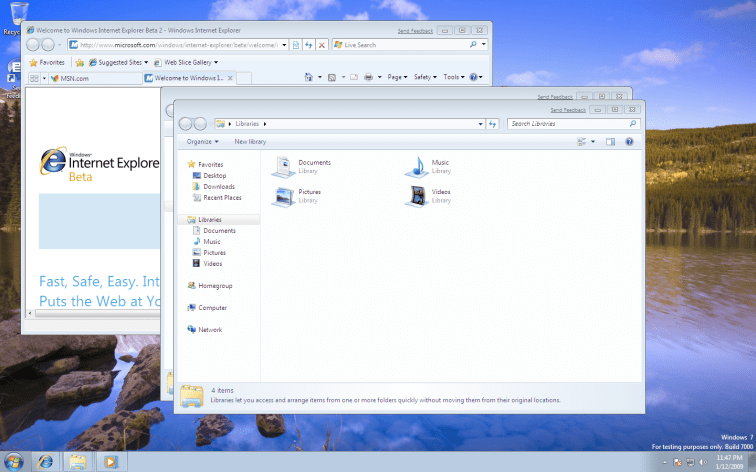Viewport: 756px width, 472px height.
Task: Click the change view icon in Libraries toolbar
Action: [x=582, y=142]
